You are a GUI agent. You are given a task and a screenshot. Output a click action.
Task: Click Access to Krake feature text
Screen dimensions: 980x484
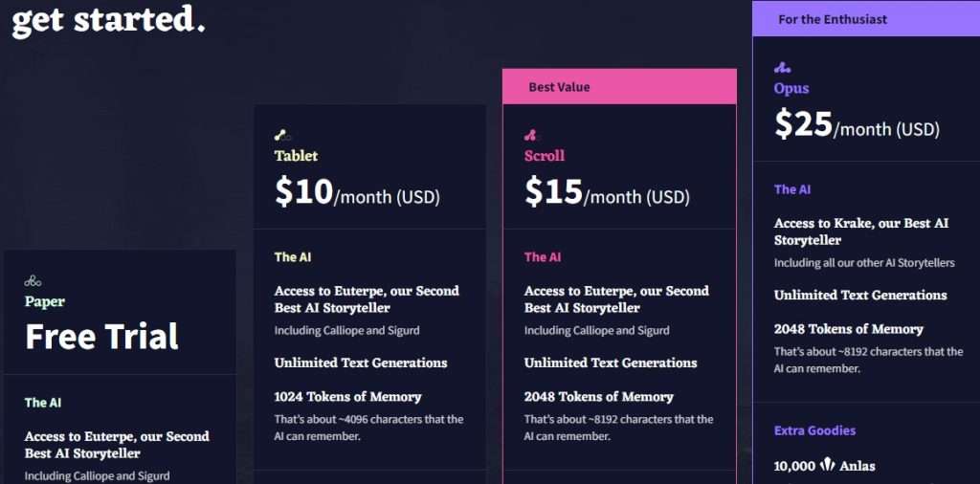pos(861,231)
